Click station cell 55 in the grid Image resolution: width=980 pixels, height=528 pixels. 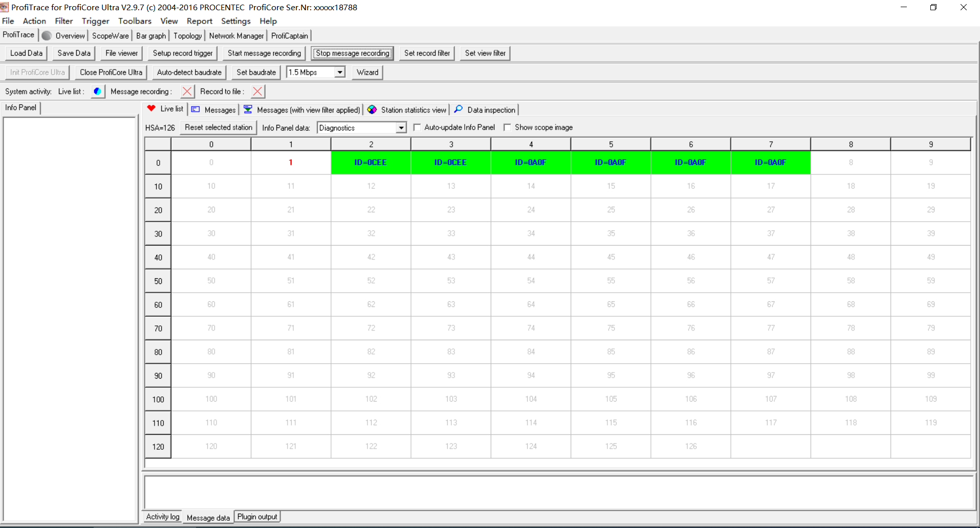pos(611,280)
